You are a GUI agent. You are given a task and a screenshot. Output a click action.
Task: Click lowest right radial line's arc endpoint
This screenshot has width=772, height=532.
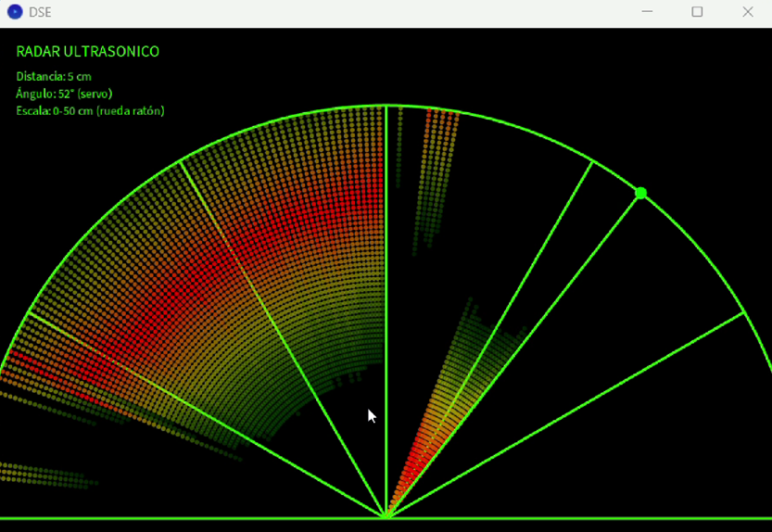743,312
